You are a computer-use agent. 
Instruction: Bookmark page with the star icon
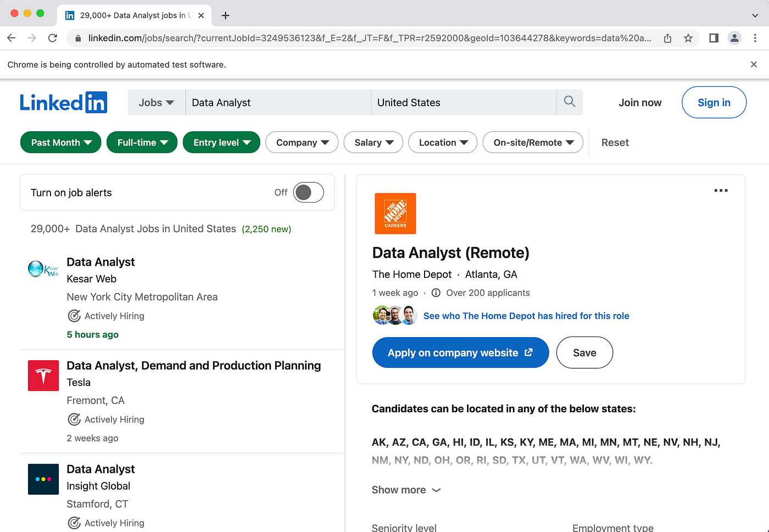pyautogui.click(x=688, y=38)
